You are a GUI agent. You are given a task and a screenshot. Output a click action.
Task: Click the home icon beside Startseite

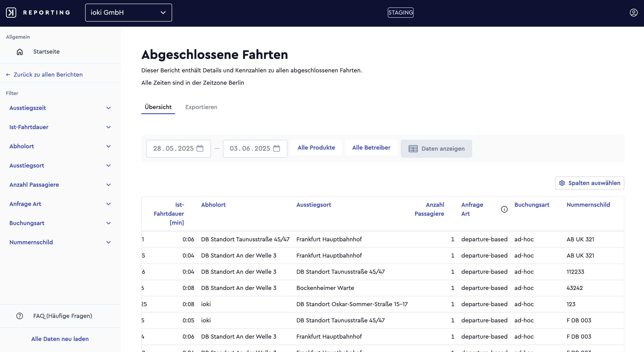pos(20,52)
